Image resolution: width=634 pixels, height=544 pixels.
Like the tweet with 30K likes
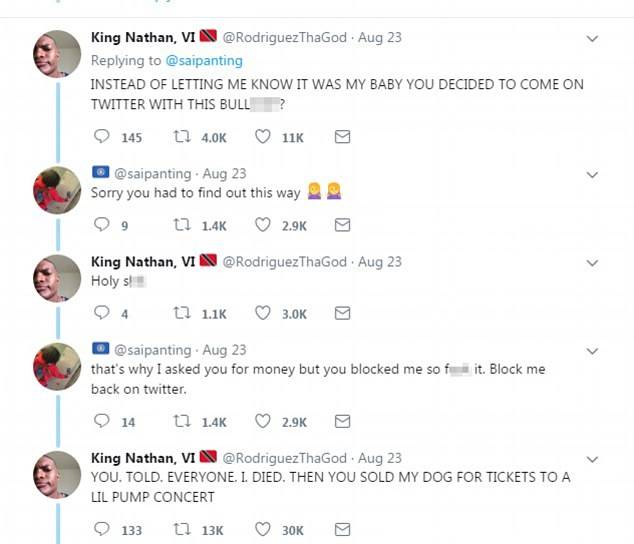coord(262,529)
